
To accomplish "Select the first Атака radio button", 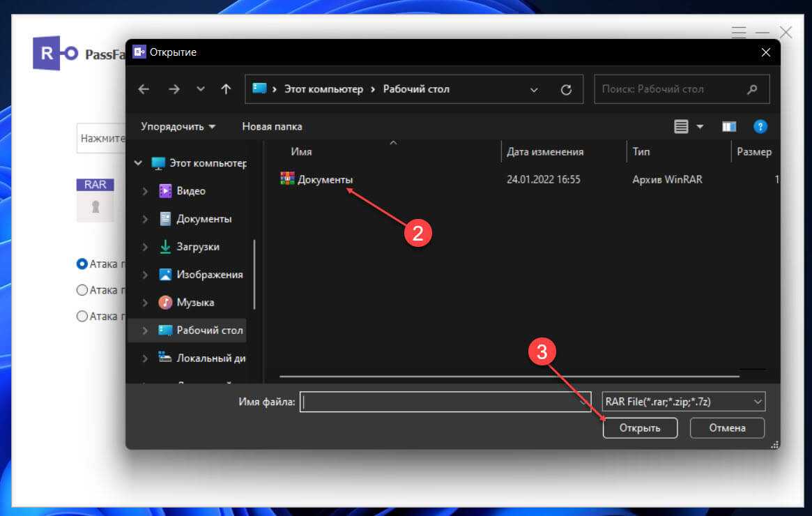I will (82, 264).
